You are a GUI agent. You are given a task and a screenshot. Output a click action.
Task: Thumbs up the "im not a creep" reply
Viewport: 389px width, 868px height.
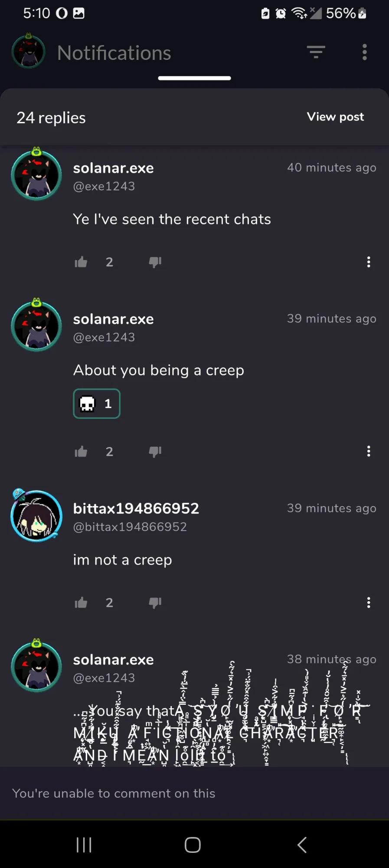click(81, 603)
